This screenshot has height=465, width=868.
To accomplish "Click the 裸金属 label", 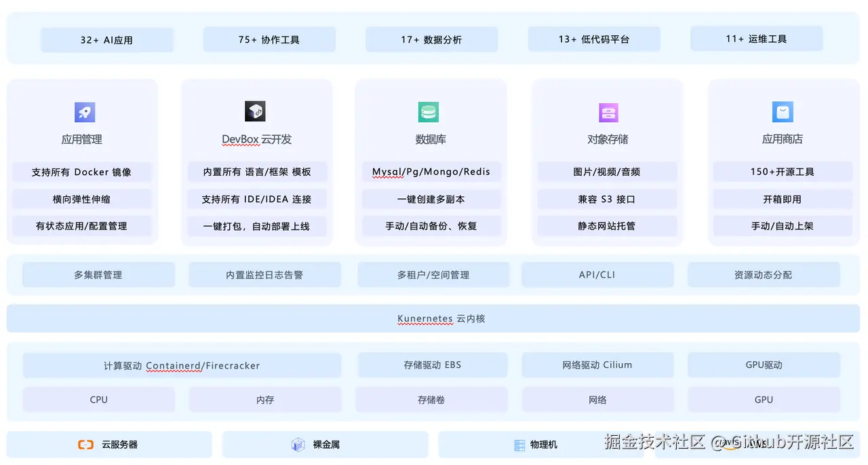I will tap(326, 445).
